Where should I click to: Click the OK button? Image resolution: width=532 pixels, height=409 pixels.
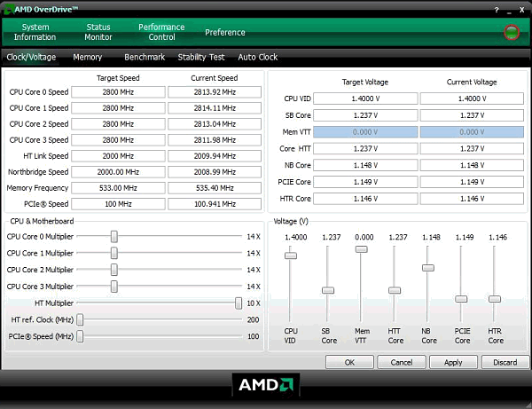click(x=349, y=362)
